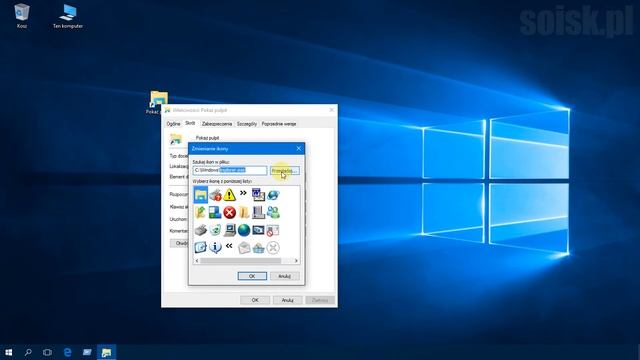Confirm with OK in Change Icon dialog
This screenshot has height=360, width=640.
click(x=252, y=276)
